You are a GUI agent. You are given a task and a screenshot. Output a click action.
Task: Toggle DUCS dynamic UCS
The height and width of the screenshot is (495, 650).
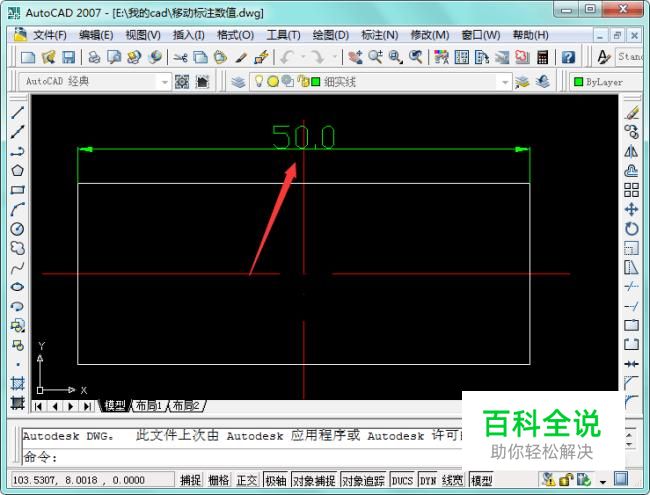point(402,480)
